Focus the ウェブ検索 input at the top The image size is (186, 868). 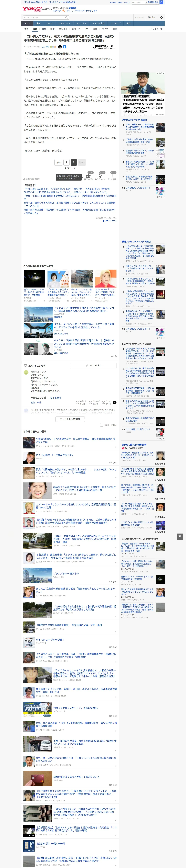(x=138, y=2)
